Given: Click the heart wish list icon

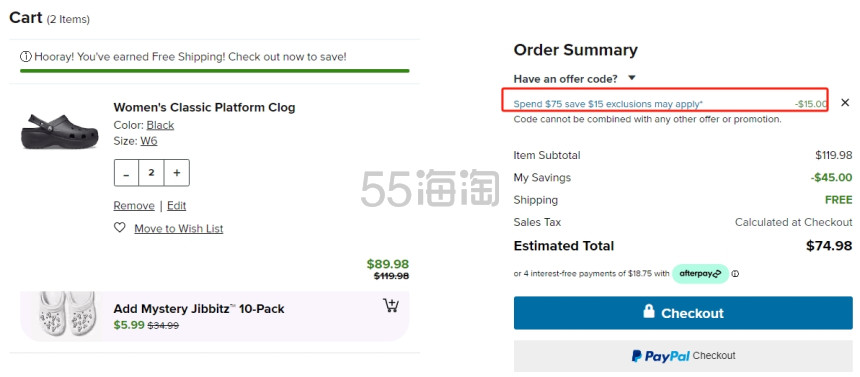Looking at the screenshot, I should (x=120, y=227).
